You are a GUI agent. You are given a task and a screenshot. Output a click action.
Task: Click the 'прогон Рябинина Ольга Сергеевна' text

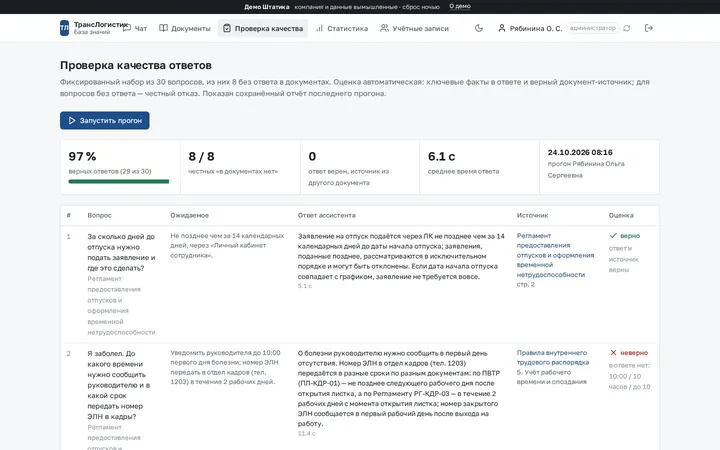tap(586, 169)
